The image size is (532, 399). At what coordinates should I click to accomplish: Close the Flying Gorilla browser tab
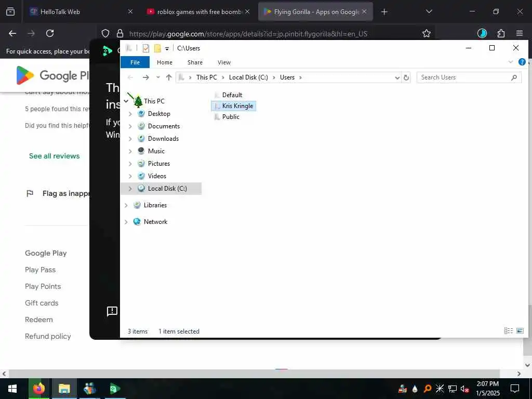pos(364,11)
